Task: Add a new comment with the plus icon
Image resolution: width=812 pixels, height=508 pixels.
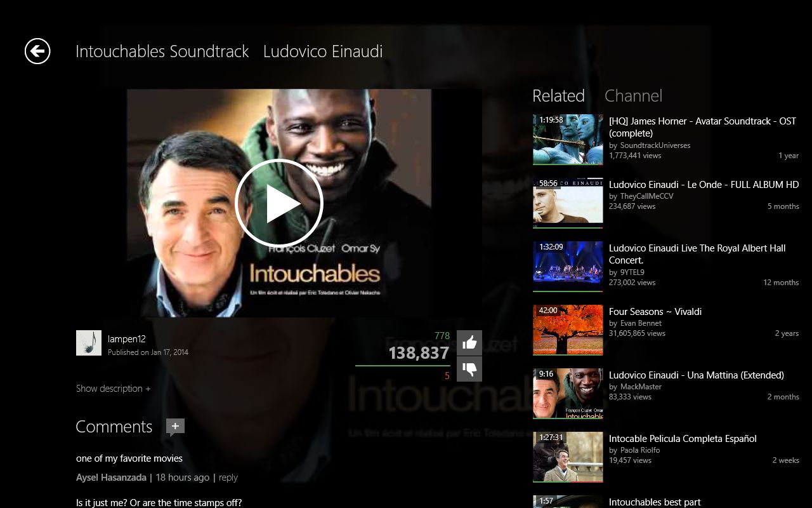Action: click(x=175, y=427)
